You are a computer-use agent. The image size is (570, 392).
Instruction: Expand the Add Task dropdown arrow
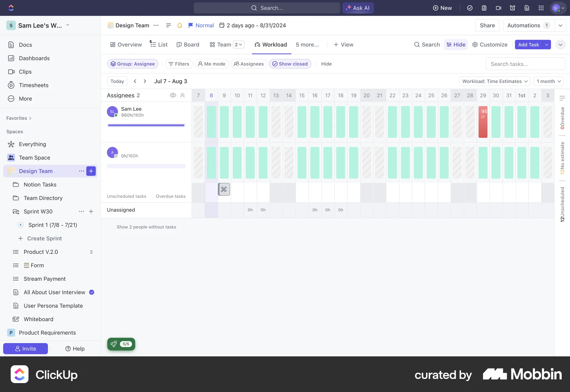pyautogui.click(x=547, y=45)
